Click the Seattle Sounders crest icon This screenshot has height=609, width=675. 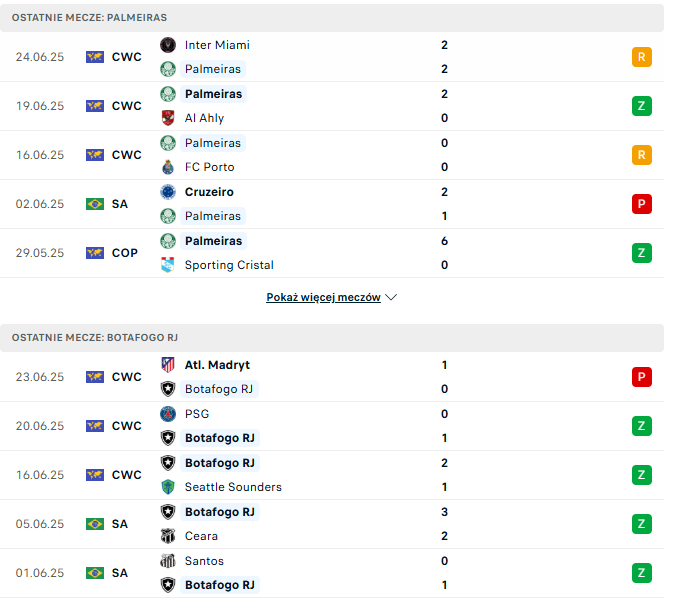pos(168,487)
